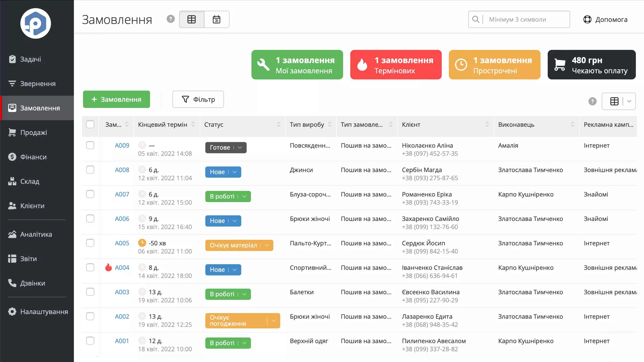Click the orange overdue clock icon for A005
Image resolution: width=644 pixels, height=362 pixels.
142,243
